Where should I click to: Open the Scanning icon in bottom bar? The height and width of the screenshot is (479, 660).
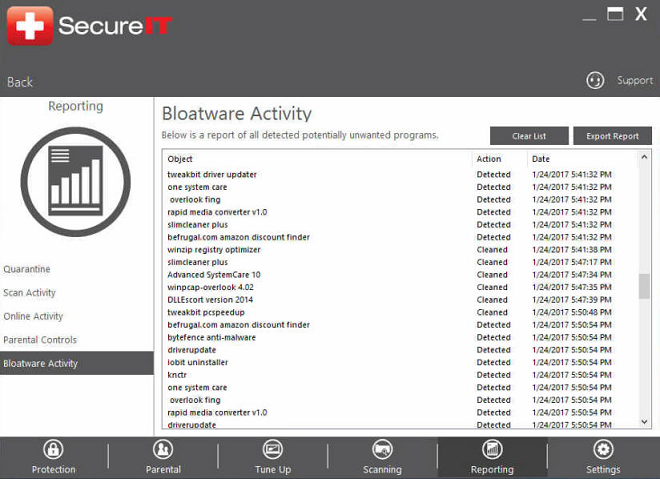pyautogui.click(x=382, y=450)
